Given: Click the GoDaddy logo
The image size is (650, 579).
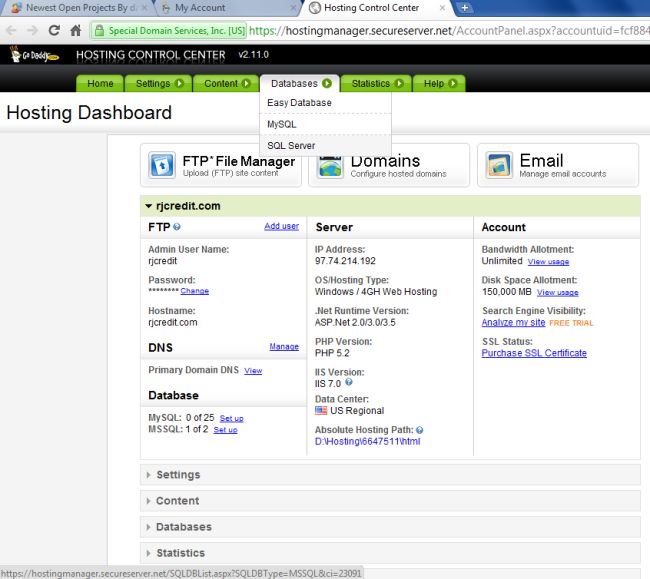Looking at the screenshot, I should point(33,54).
